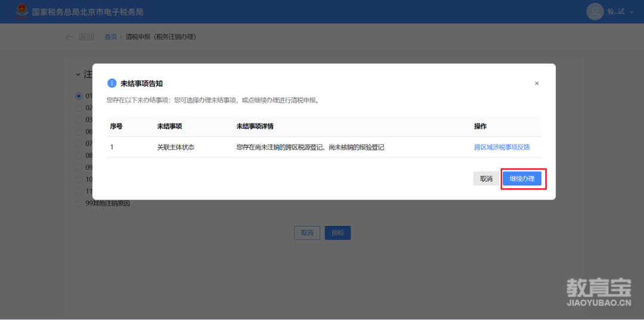Click the user avatar icon
Image resolution: width=644 pixels, height=320 pixels.
595,11
